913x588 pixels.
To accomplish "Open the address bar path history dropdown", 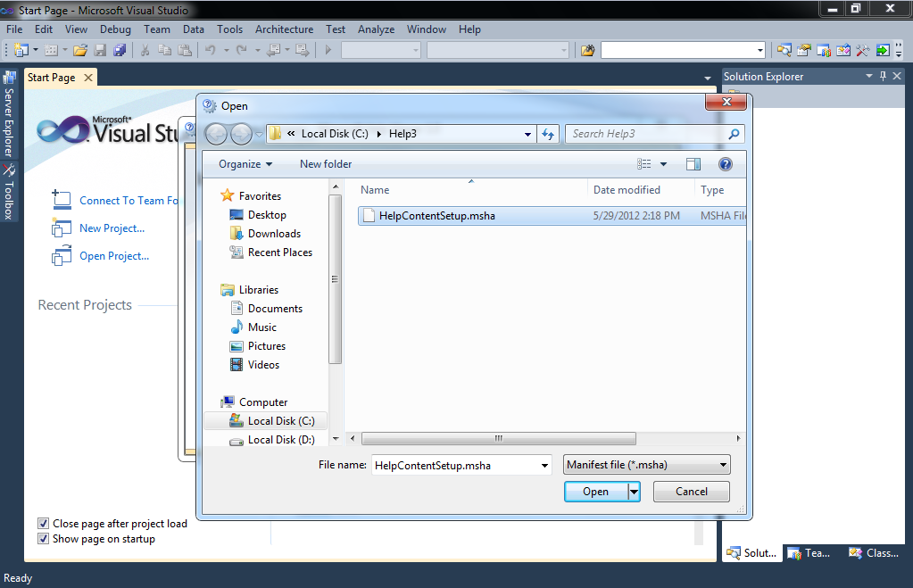I will 527,134.
